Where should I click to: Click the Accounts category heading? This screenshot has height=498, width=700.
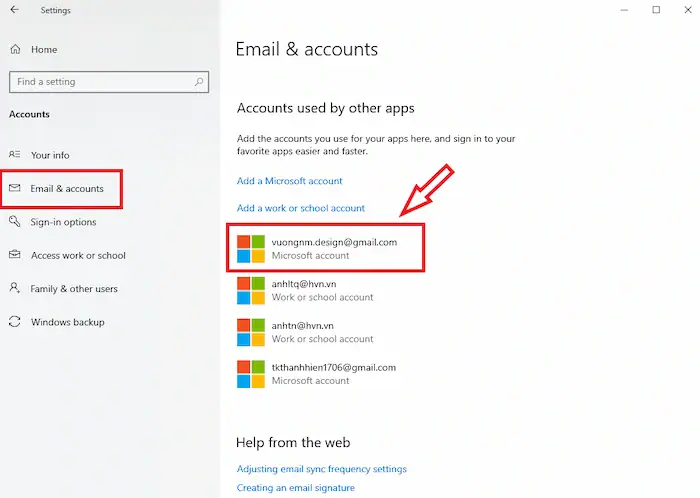(x=29, y=114)
